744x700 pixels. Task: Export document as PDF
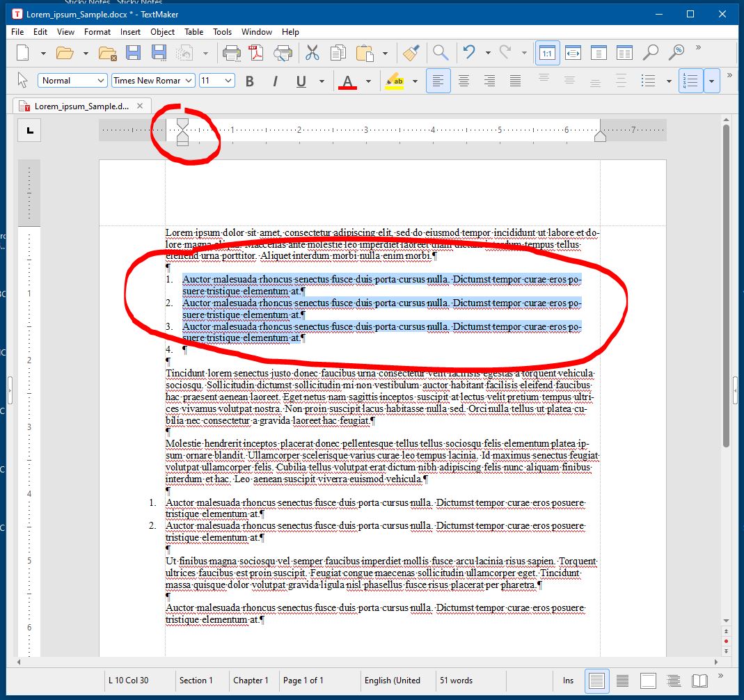(255, 53)
